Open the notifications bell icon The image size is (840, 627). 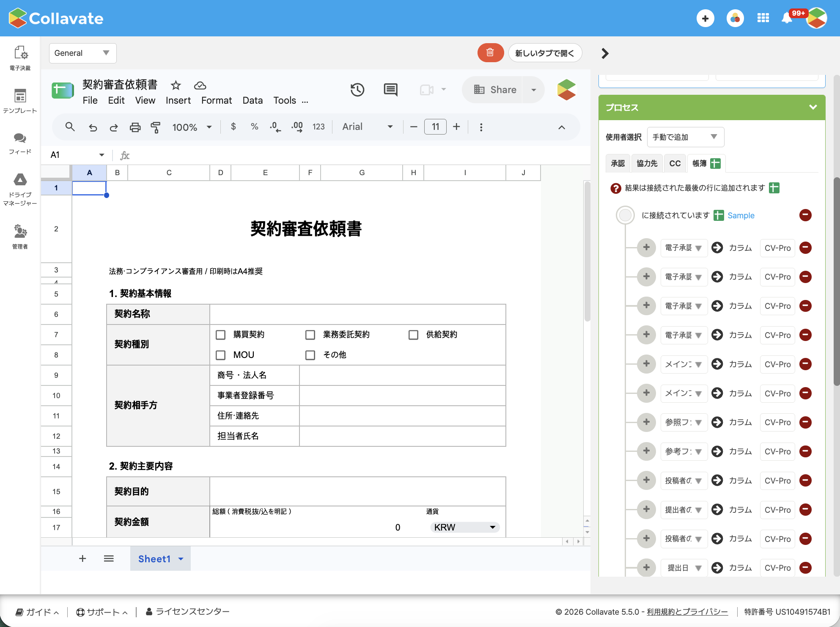pos(787,18)
